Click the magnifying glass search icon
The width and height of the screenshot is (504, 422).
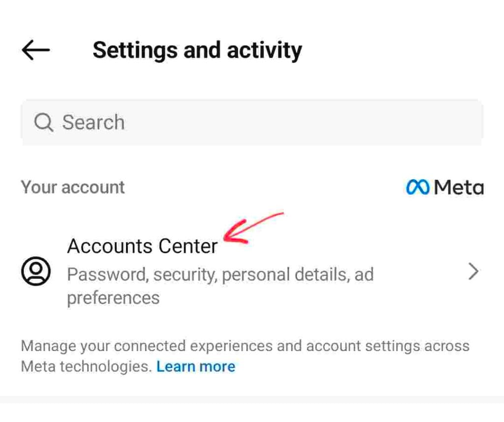pos(43,122)
